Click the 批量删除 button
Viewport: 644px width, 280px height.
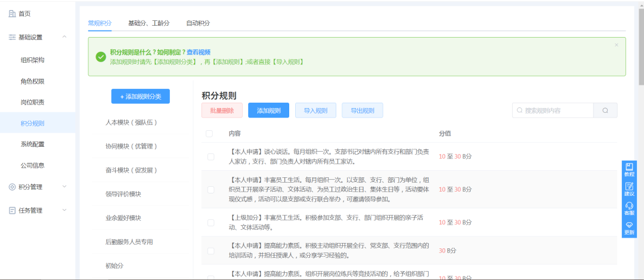[222, 110]
